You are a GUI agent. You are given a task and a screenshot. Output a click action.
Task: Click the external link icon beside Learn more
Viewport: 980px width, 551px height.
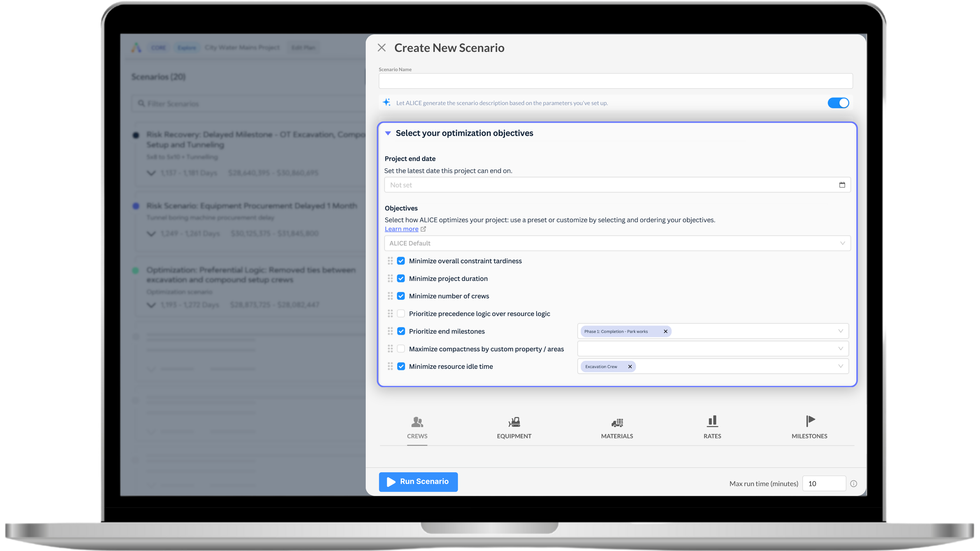(423, 229)
